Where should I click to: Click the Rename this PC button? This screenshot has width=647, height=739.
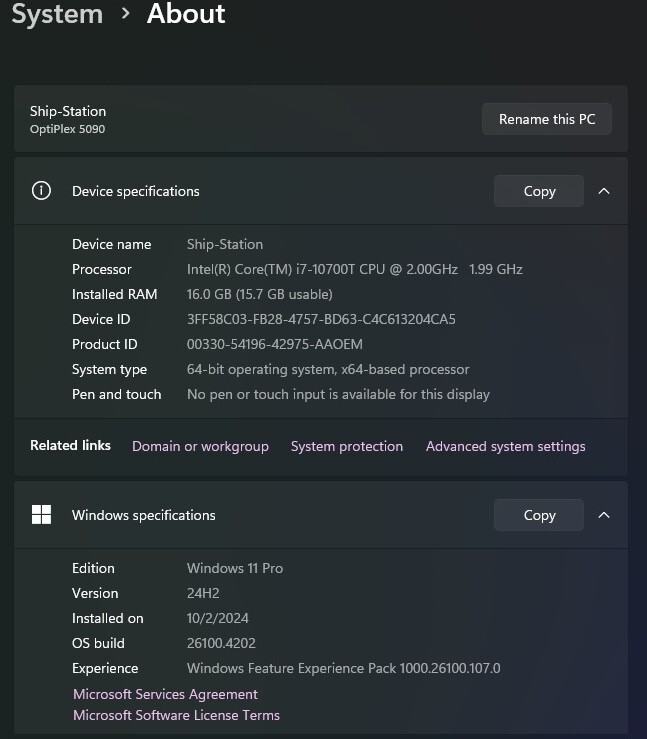coord(547,119)
